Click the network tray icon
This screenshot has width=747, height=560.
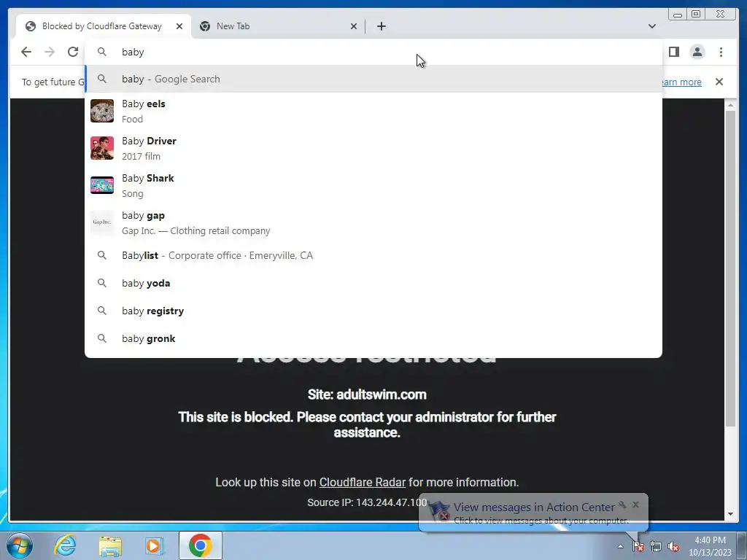click(x=656, y=546)
